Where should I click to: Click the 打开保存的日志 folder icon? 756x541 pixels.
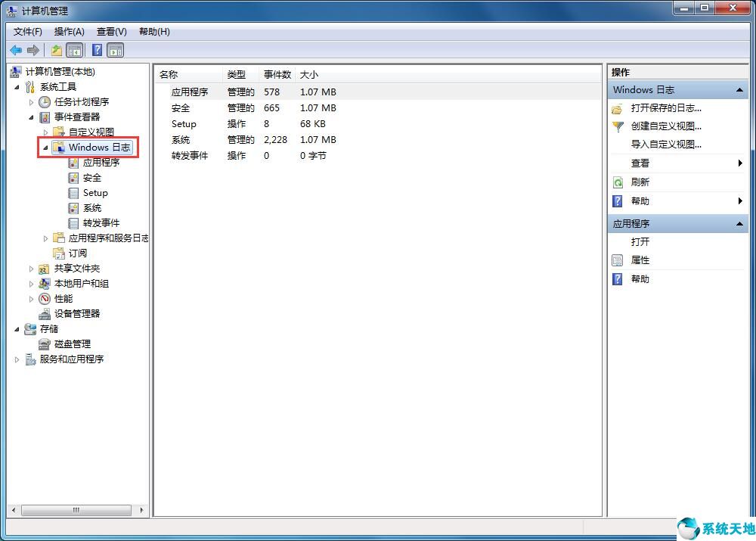click(618, 107)
